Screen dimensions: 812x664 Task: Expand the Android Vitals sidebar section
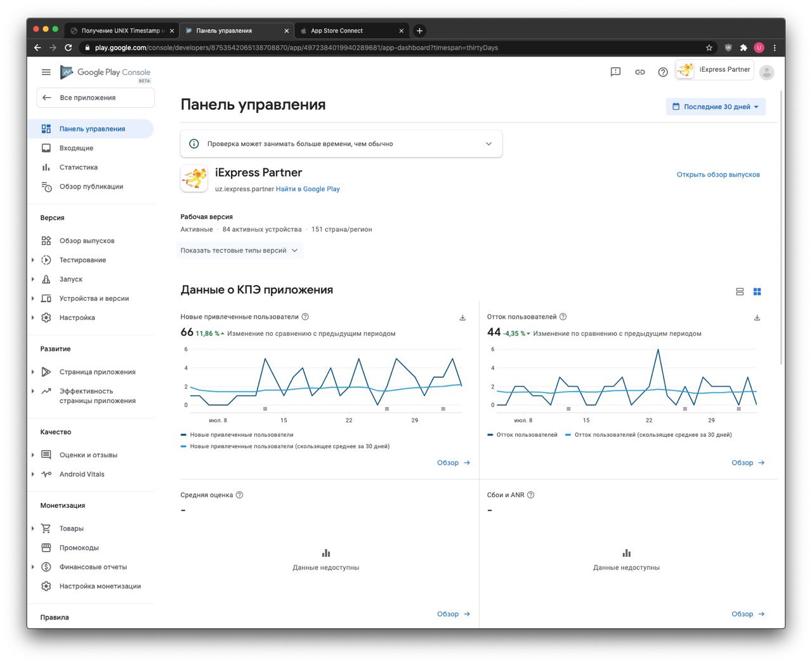(x=33, y=474)
